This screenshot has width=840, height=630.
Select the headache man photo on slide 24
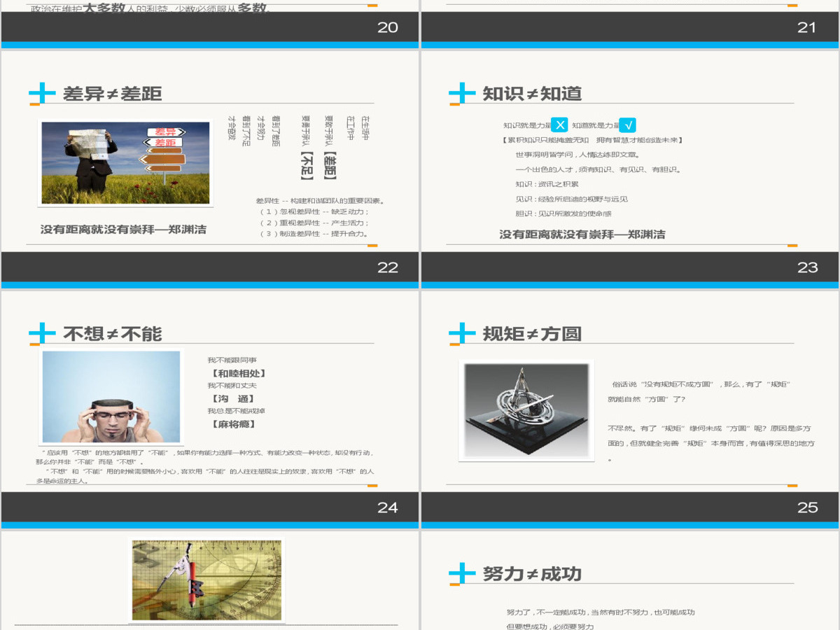coord(111,397)
